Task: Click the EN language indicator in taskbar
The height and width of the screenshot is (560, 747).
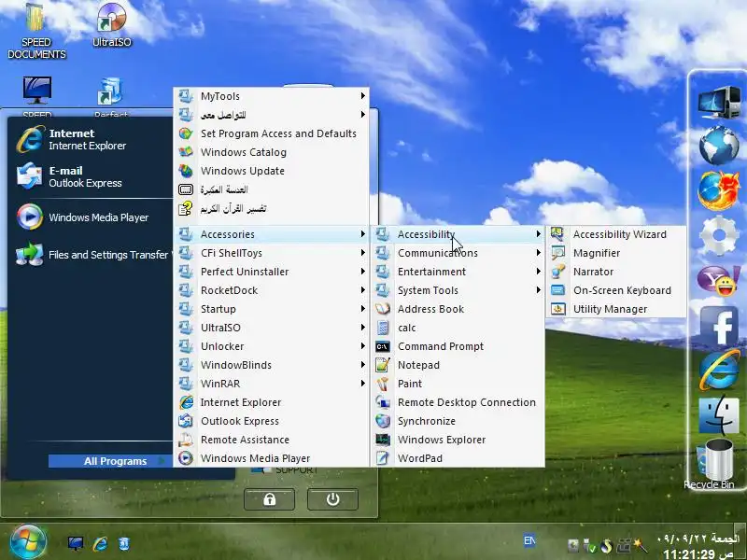Action: pyautogui.click(x=529, y=540)
